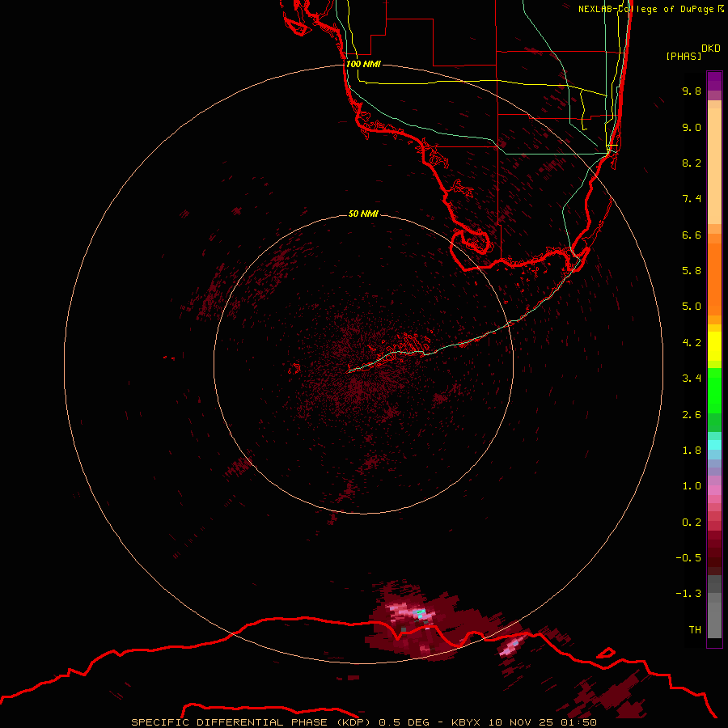Pick the cyan swatch on color bar

(x=714, y=445)
